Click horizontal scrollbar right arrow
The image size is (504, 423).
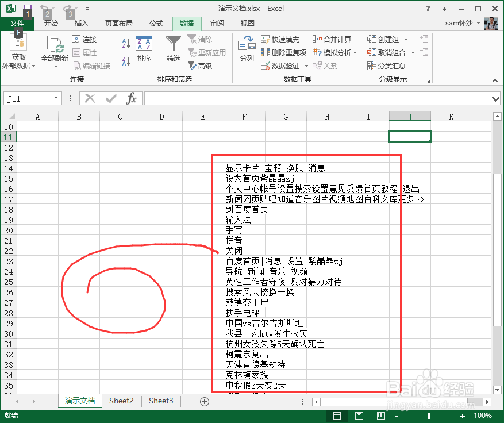click(x=487, y=402)
